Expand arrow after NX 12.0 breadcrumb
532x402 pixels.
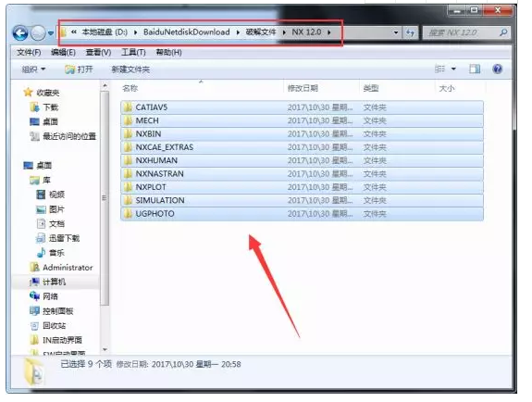[328, 32]
